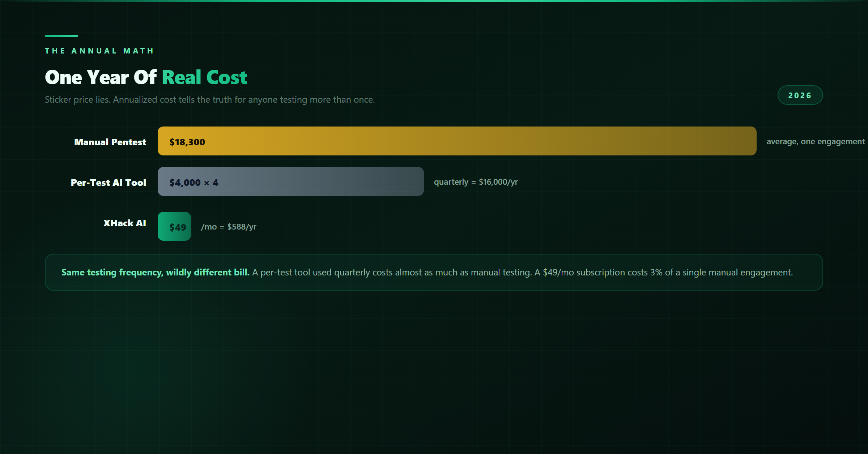Click the 2026 year badge

800,95
